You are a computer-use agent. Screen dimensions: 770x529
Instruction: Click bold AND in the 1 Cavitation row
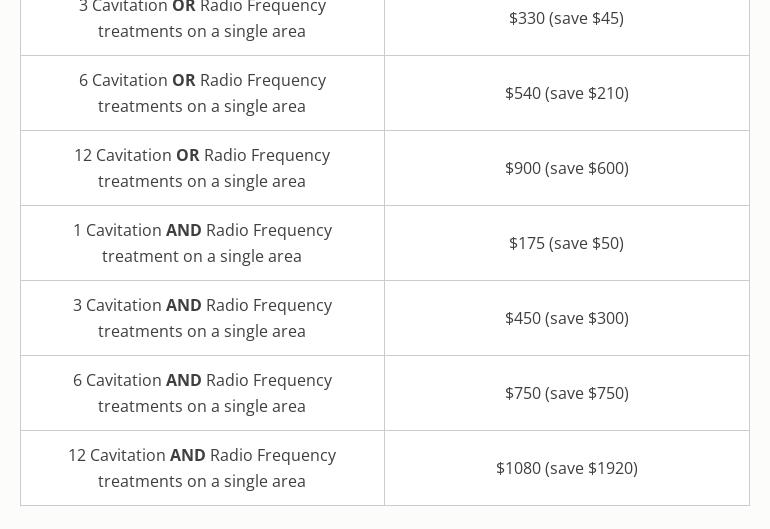[x=184, y=230]
